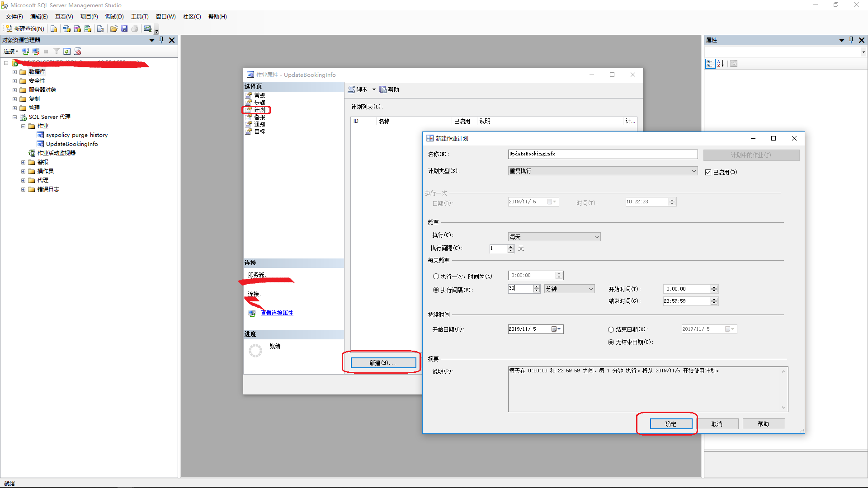Collapse the Jobs folder node
This screenshot has height=488, width=868.
coord(23,126)
